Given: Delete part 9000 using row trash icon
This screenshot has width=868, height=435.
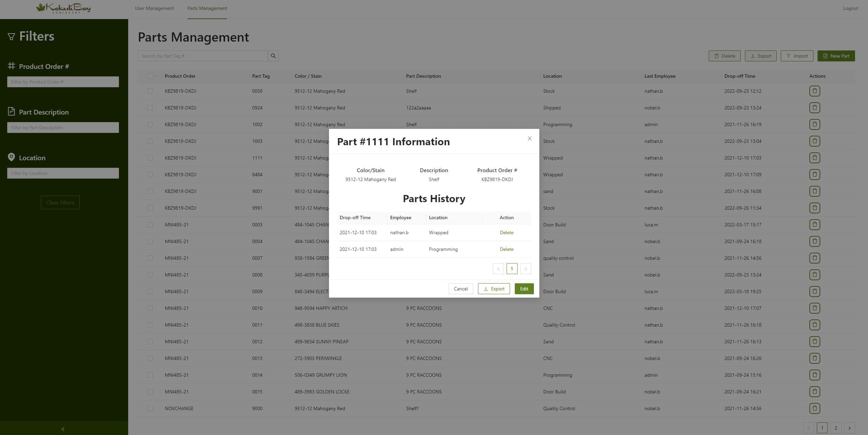Looking at the screenshot, I should coord(814,408).
